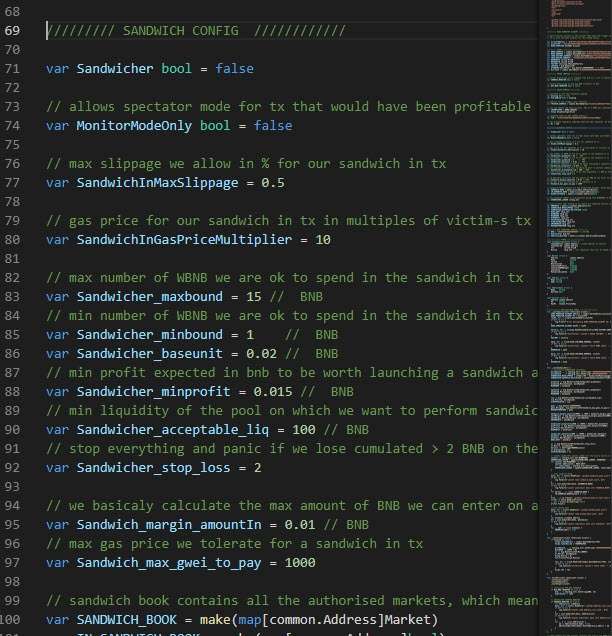Viewport: 612px width, 636px height.
Task: Click the gas price comment on line 79
Action: coord(288,221)
